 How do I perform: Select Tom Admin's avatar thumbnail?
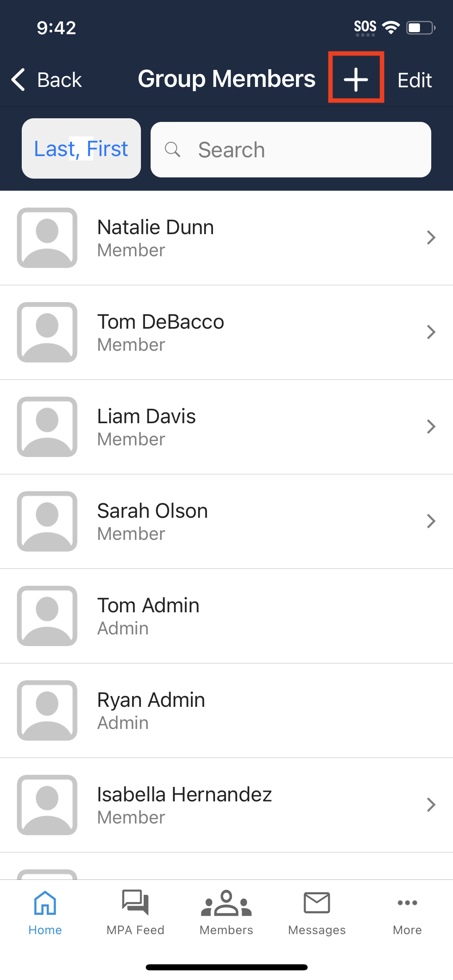point(47,616)
